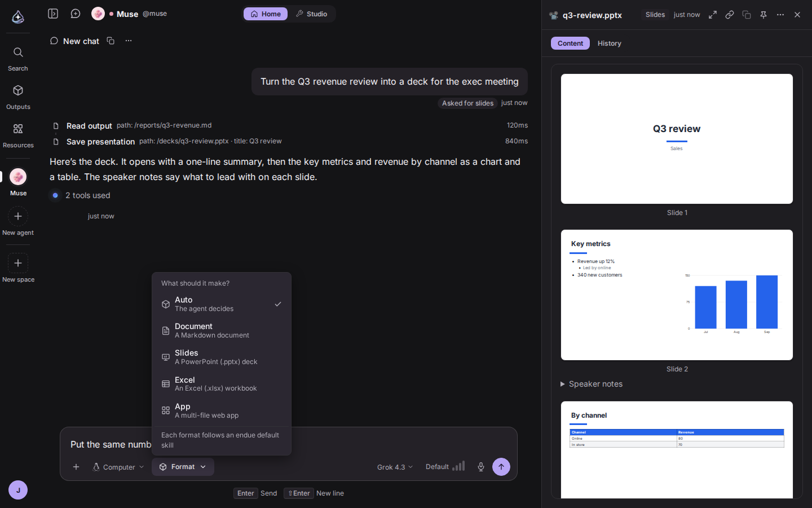This screenshot has width=812, height=508.
Task: Switch to the Home tab
Action: pyautogui.click(x=266, y=14)
